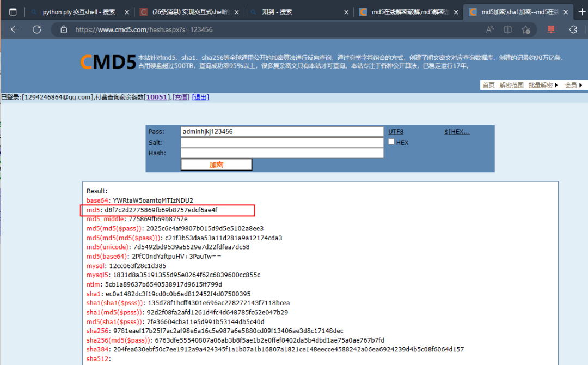Close the md5在线解密破解 tab

(x=456, y=13)
